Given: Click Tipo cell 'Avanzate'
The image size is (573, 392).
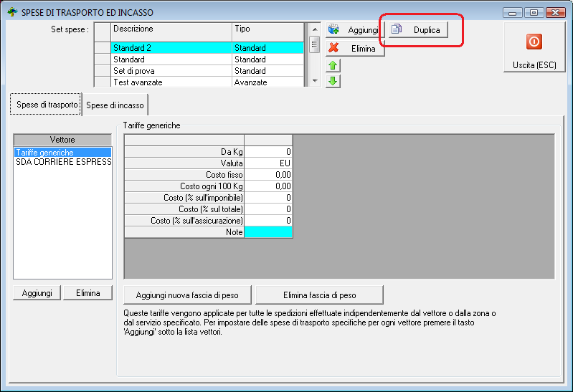Looking at the screenshot, I should point(268,82).
